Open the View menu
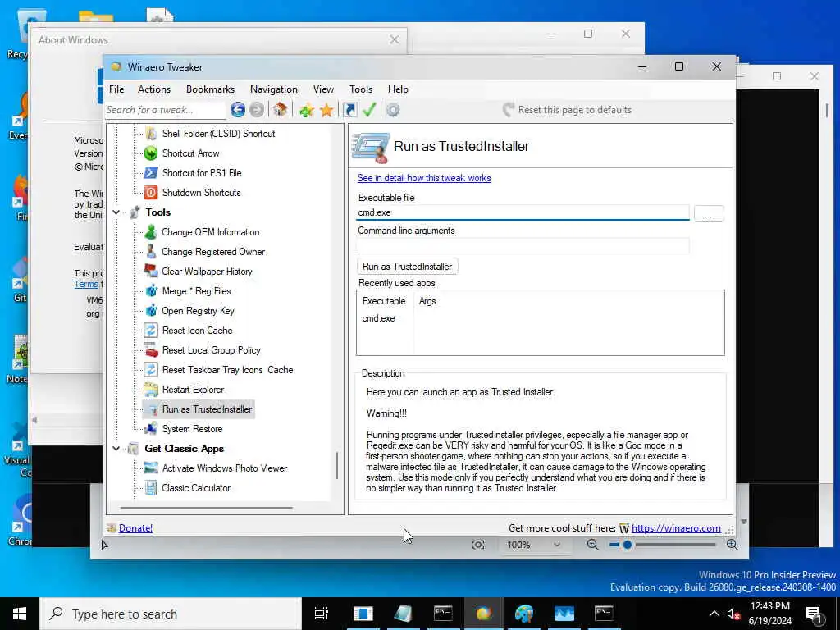Viewport: 840px width, 630px height. 323,89
